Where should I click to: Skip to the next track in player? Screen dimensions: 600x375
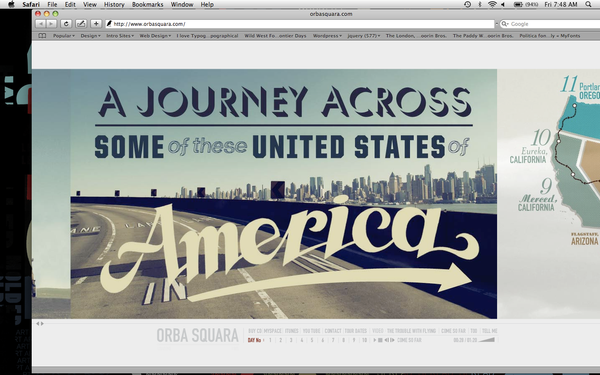[x=392, y=340]
